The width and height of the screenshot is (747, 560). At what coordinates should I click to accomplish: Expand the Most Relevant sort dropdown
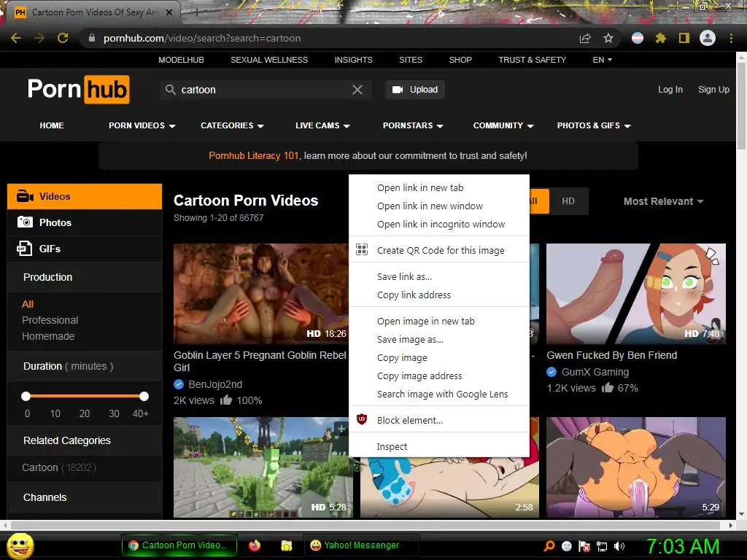click(x=663, y=201)
